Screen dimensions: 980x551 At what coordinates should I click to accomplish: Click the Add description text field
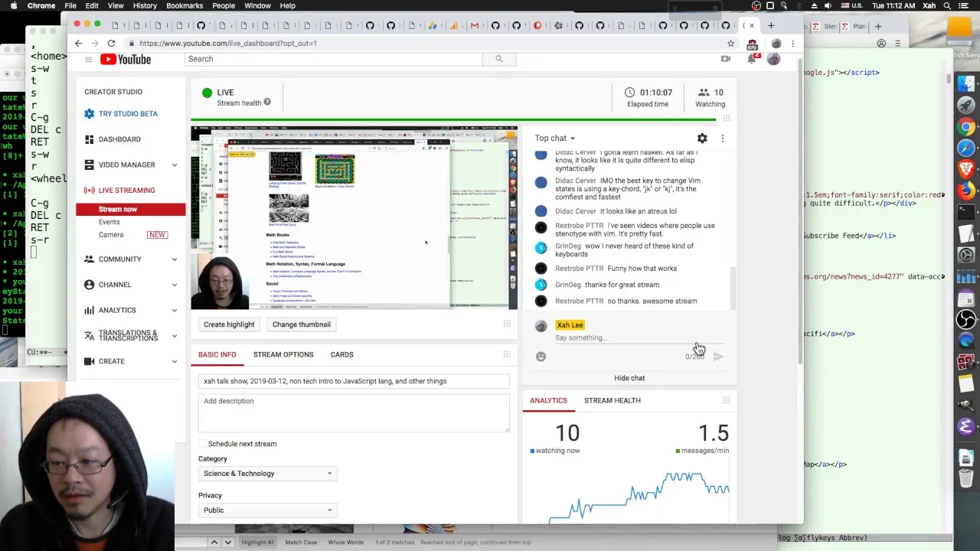[354, 413]
